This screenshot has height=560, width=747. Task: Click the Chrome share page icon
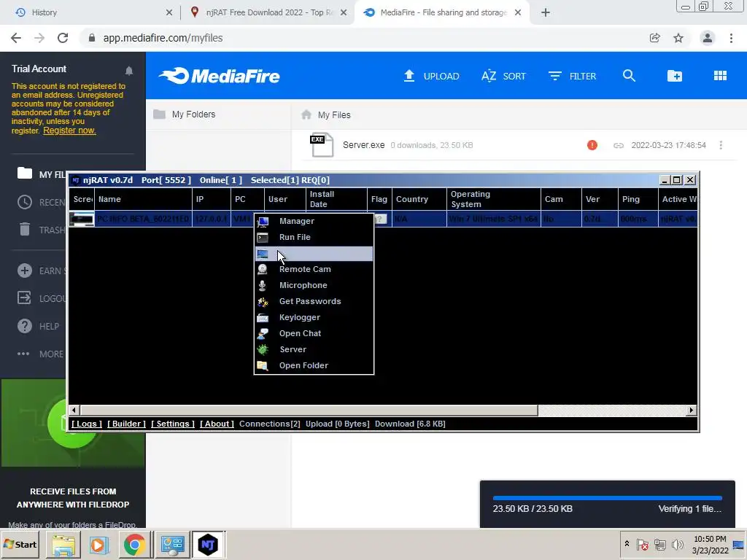(655, 38)
